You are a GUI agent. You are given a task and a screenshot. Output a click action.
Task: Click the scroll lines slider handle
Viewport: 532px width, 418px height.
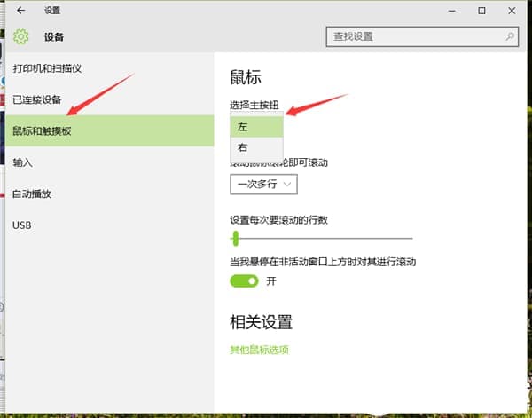236,239
